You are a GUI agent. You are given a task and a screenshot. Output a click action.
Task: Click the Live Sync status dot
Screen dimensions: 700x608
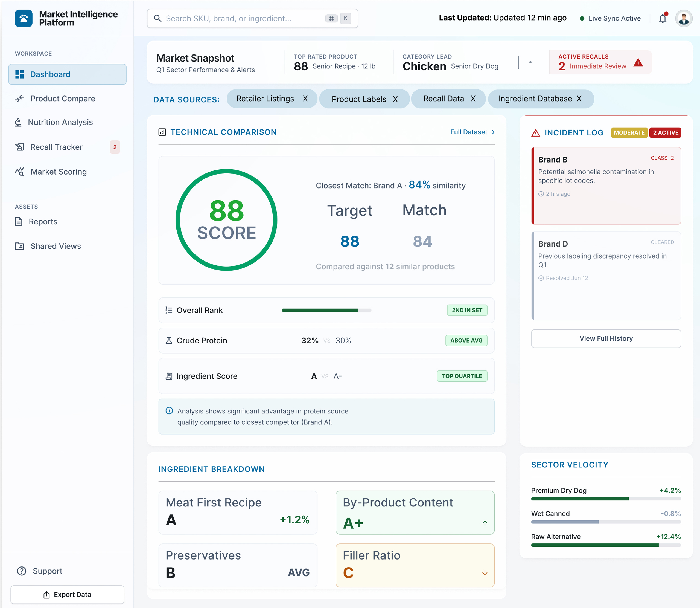(582, 18)
